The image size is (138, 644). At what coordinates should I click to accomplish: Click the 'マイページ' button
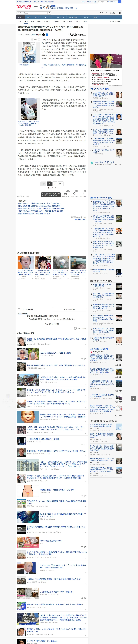tap(103, 13)
